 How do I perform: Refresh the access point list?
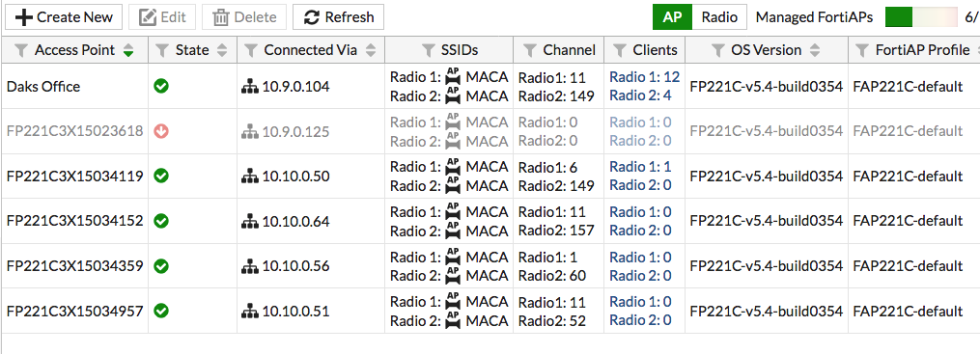[339, 16]
